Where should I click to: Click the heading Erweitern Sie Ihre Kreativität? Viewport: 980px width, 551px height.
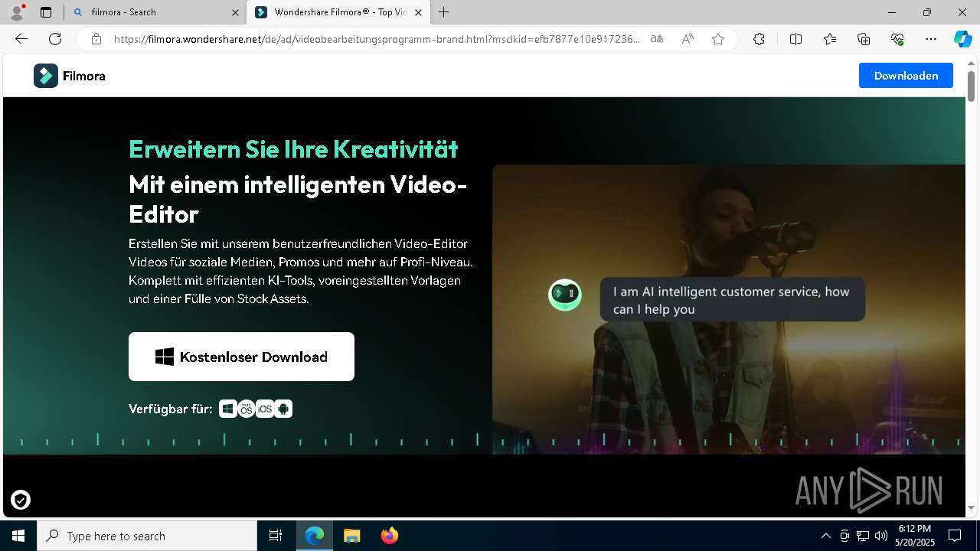tap(293, 148)
